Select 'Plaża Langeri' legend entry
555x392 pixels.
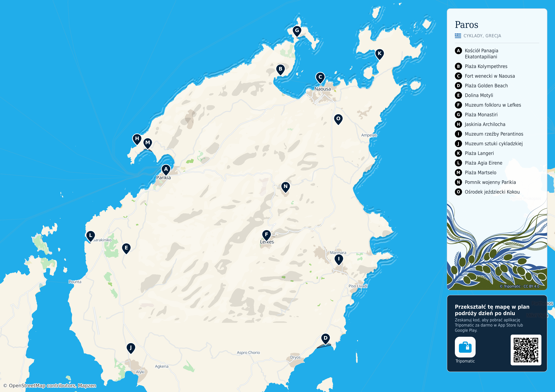pos(479,153)
